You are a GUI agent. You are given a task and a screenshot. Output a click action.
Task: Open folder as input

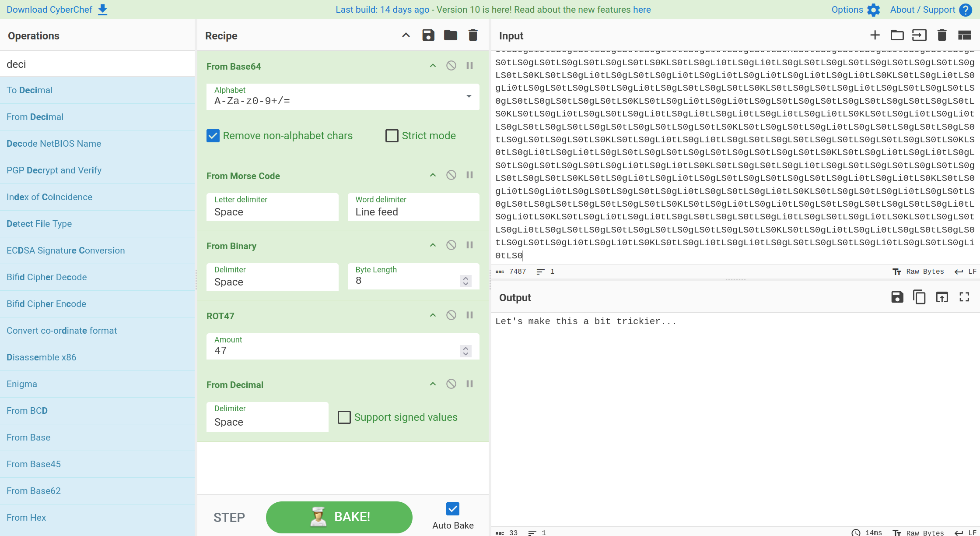[897, 35]
